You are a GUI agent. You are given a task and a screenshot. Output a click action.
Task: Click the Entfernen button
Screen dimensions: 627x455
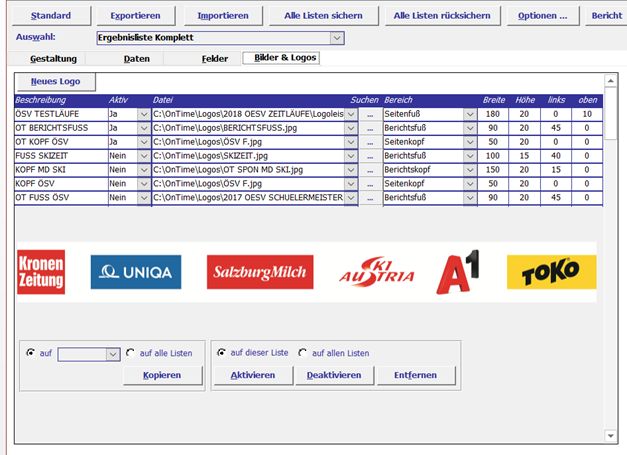click(x=415, y=375)
